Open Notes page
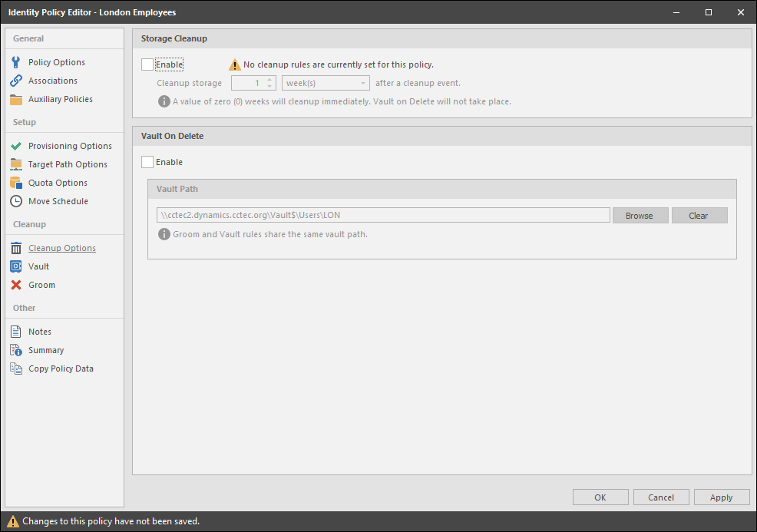757x532 pixels. point(40,332)
